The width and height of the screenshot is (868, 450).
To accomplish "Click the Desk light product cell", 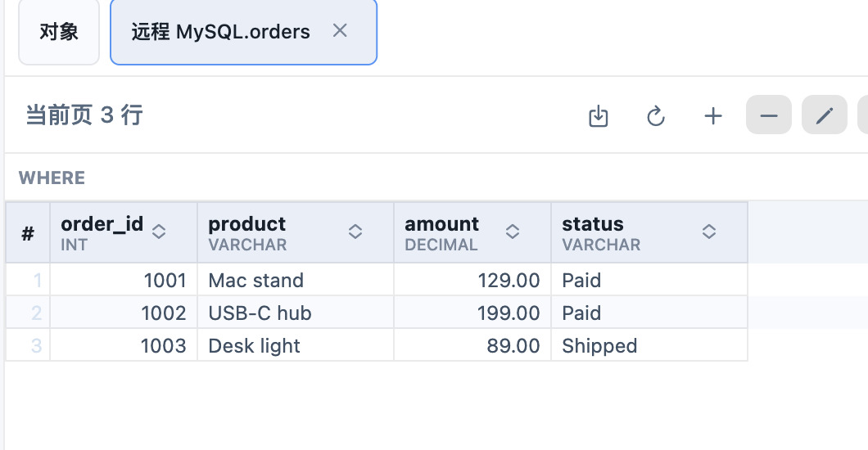I will (296, 345).
